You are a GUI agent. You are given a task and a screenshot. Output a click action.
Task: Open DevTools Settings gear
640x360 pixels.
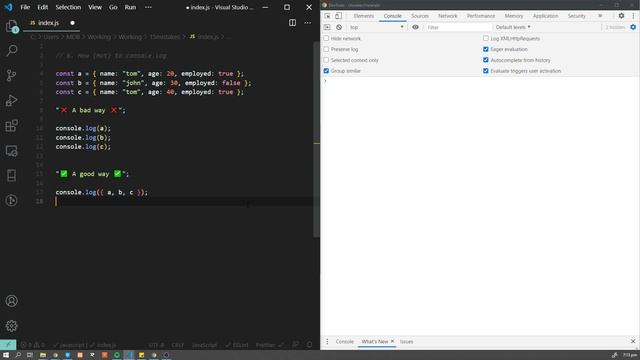[x=621, y=16]
